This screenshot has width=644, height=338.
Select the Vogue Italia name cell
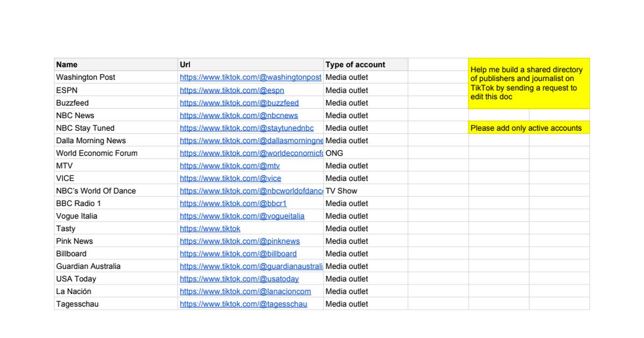click(x=116, y=216)
